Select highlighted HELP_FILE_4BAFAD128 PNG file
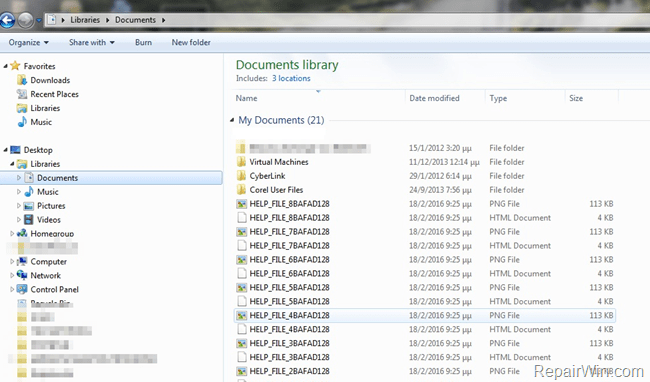 424,315
